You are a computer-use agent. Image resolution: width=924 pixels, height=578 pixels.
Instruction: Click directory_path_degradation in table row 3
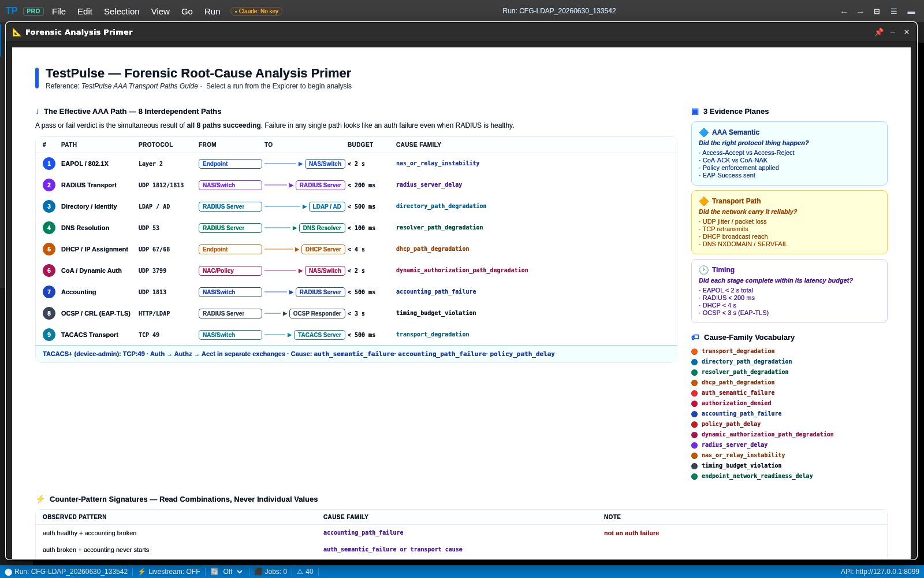(441, 206)
